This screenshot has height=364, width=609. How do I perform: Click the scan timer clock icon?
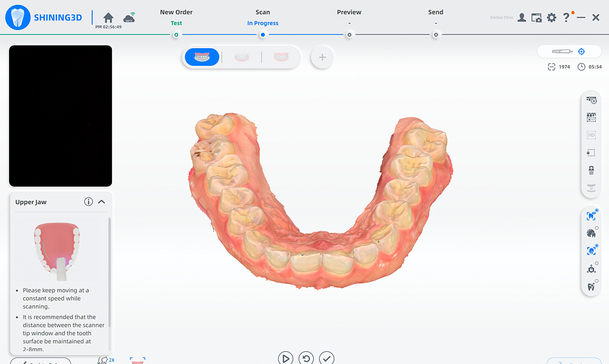point(582,67)
